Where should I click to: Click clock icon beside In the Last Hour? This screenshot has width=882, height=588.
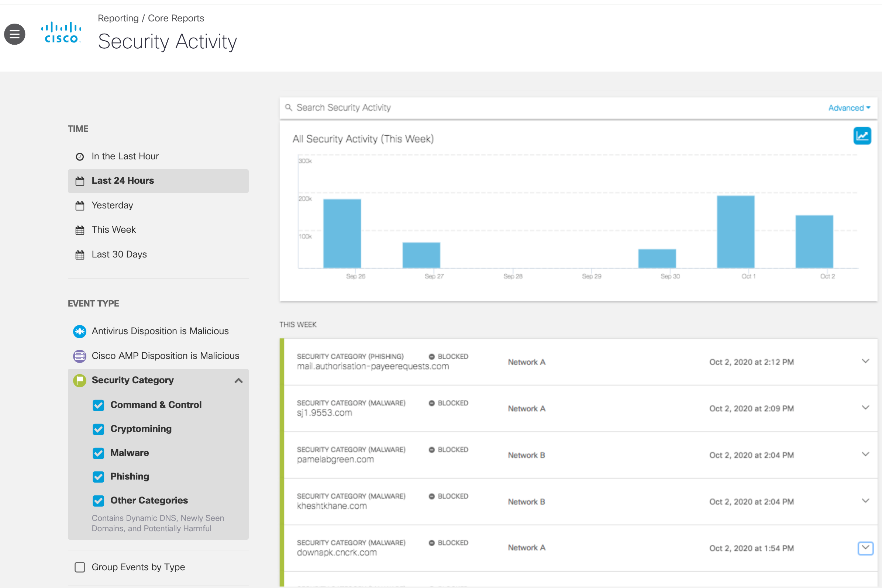[80, 157]
